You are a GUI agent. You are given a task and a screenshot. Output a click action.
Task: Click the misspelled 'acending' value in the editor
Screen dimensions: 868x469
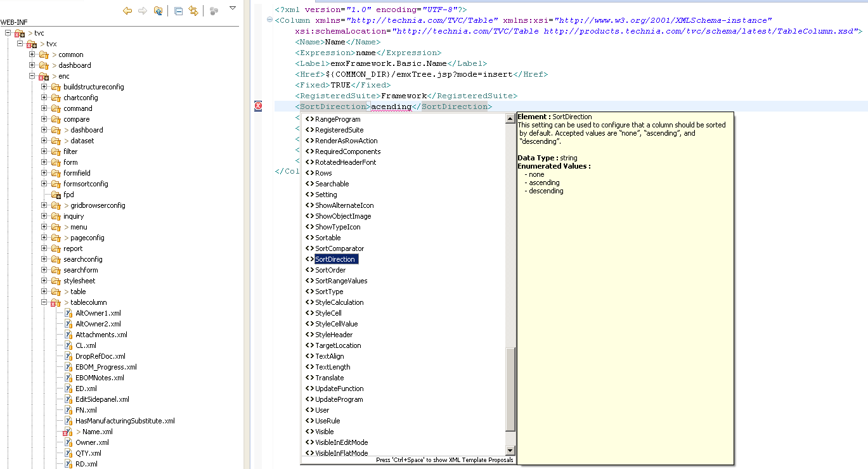[x=391, y=106]
